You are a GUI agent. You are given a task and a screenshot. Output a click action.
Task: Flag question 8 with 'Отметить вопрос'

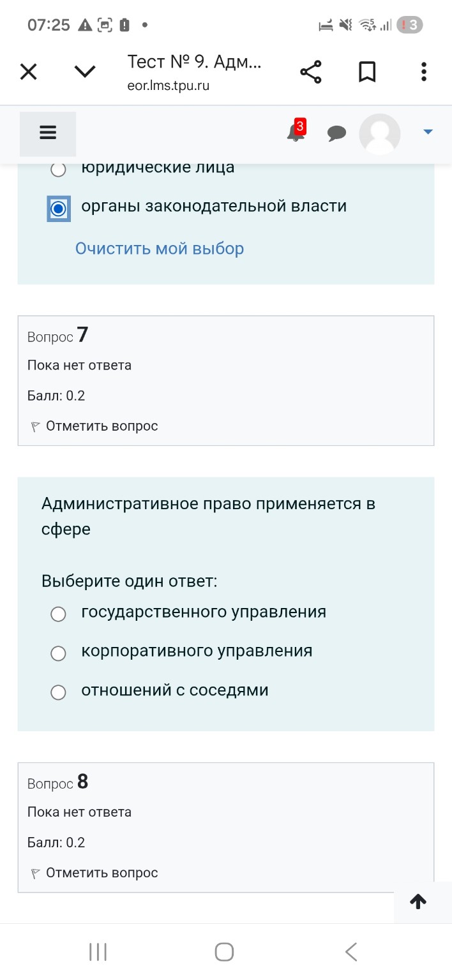(x=94, y=872)
